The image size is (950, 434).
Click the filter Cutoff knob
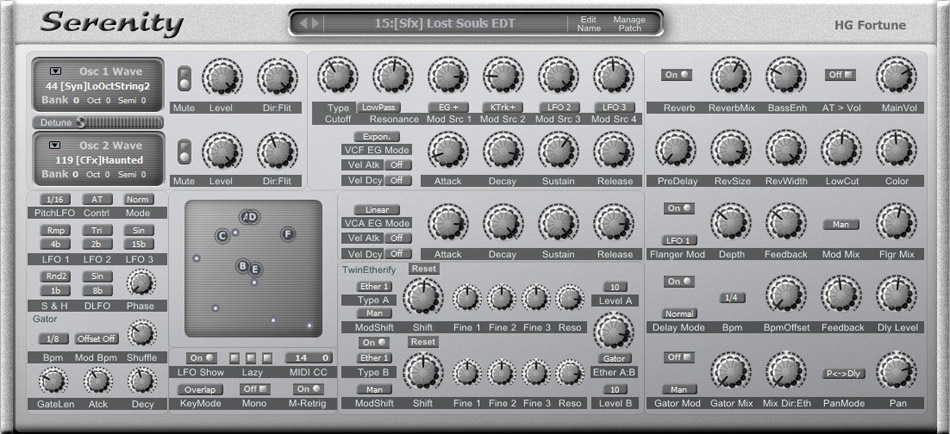[337, 77]
